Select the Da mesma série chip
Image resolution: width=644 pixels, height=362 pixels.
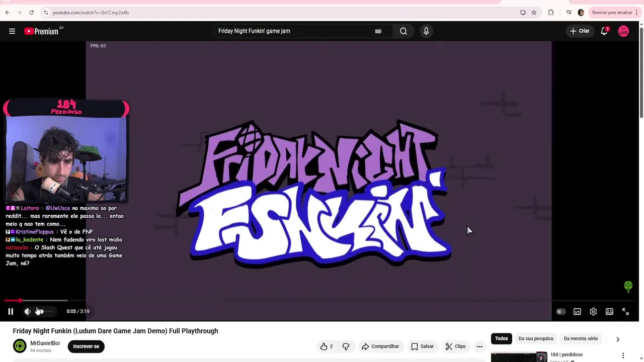[x=581, y=339]
